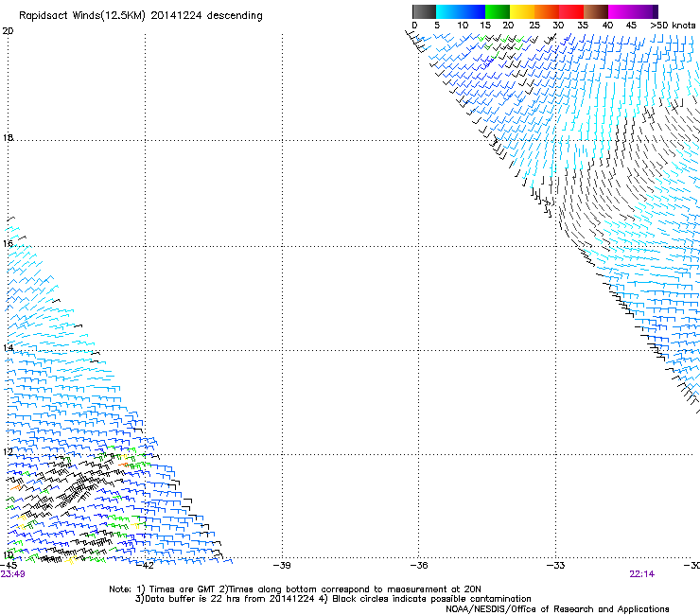Viewport: 700px width, 615px height.
Task: Click the cyan-to-blue 5-15 knots legend segment
Action: pyautogui.click(x=461, y=11)
